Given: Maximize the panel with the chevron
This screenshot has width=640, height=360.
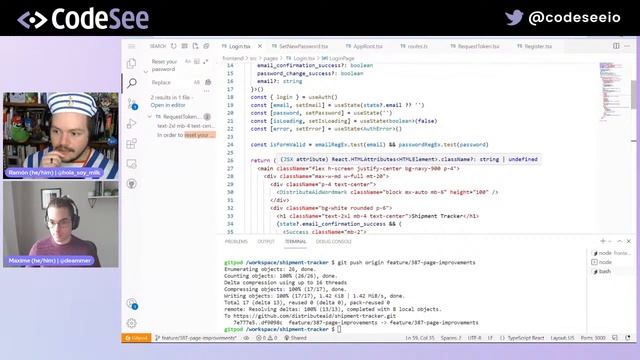Looking at the screenshot, I should (x=620, y=241).
